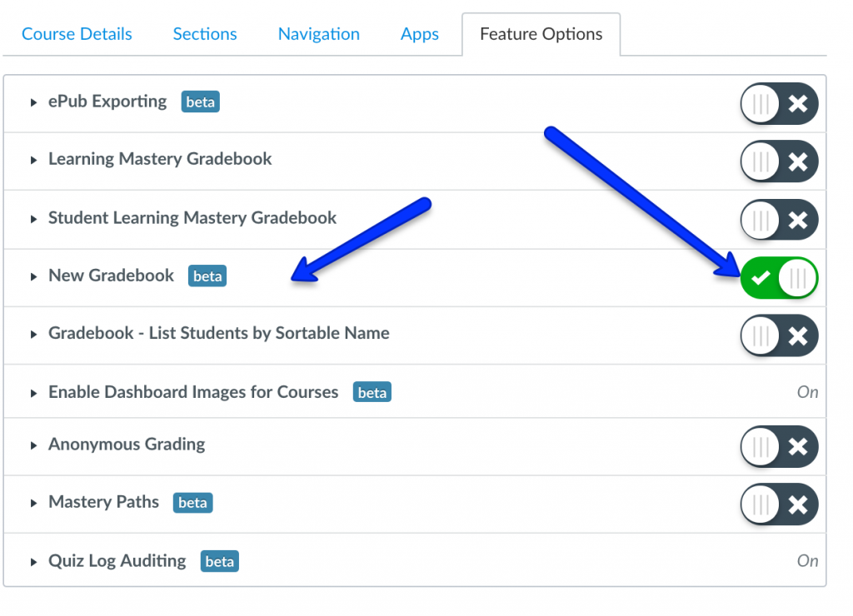Enable the ePub Exporting toggle
This screenshot has width=853, height=616.
point(779,104)
